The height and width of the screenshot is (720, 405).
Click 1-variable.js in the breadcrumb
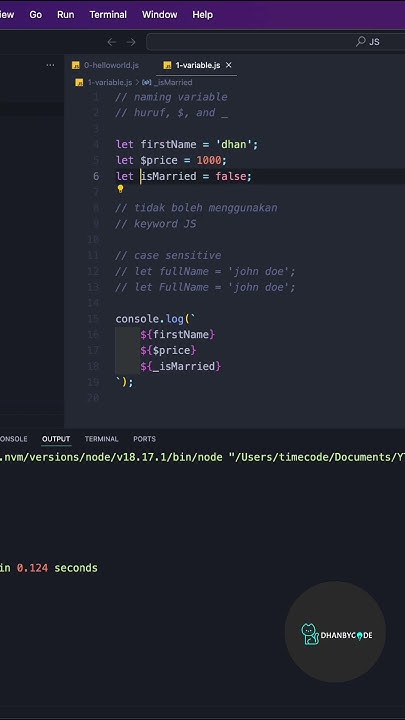(x=110, y=82)
